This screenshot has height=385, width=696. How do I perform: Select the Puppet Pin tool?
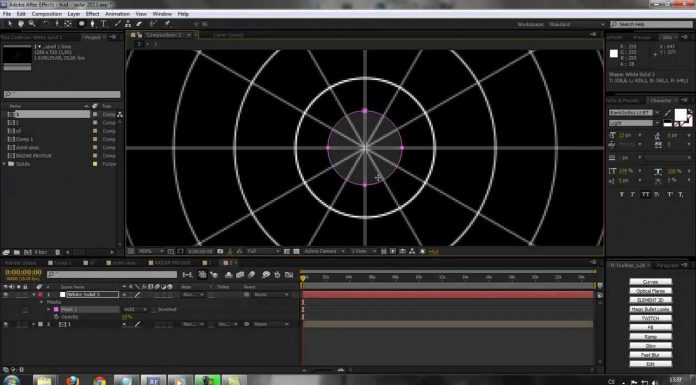(x=167, y=24)
